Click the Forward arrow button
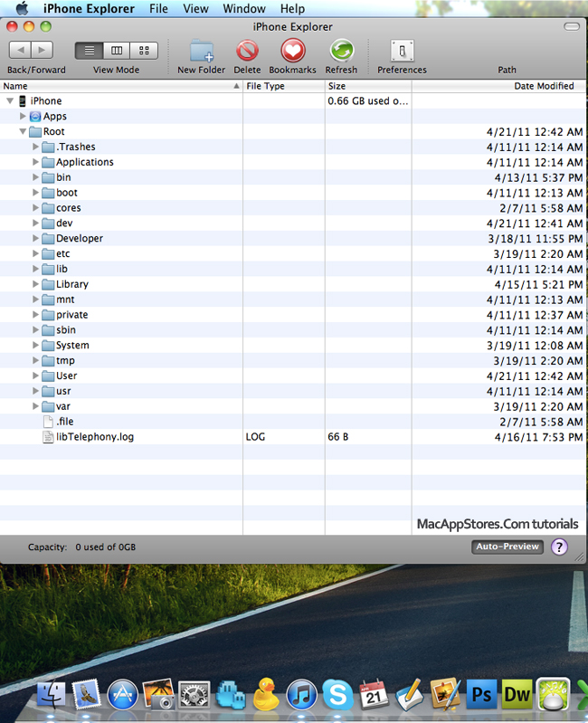588x723 pixels. [x=42, y=50]
